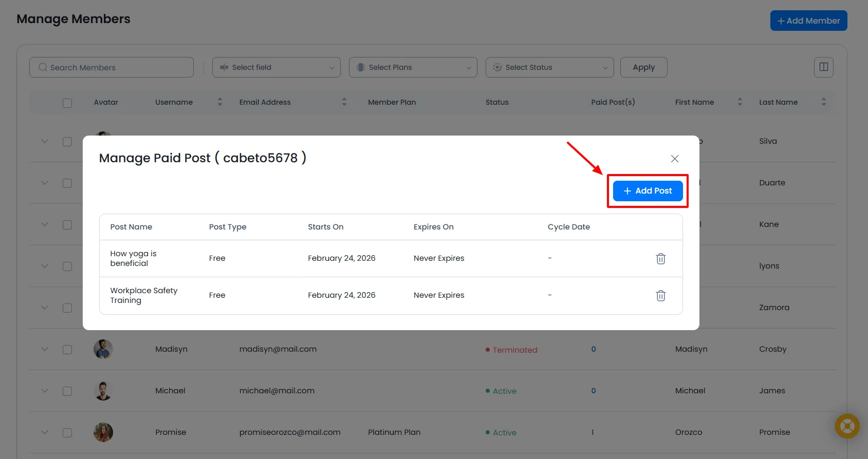The image size is (868, 459).
Task: Click the Add Member button
Action: (x=808, y=21)
